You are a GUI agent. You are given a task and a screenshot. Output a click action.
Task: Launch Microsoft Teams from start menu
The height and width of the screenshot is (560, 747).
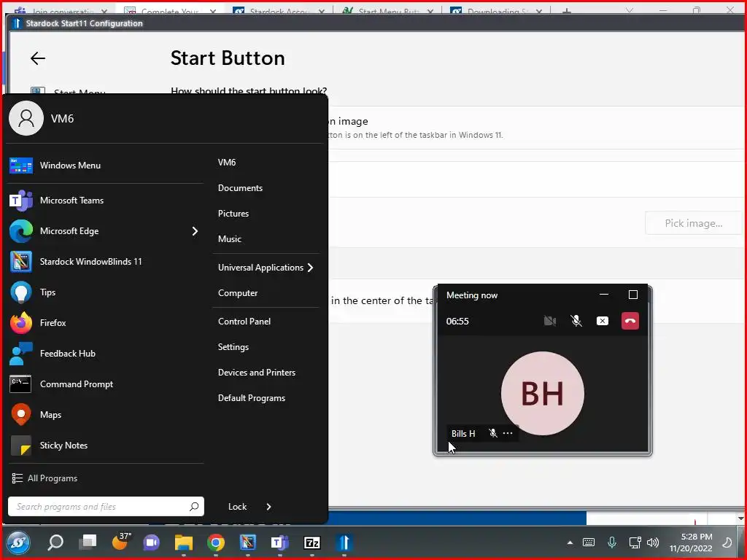point(105,201)
